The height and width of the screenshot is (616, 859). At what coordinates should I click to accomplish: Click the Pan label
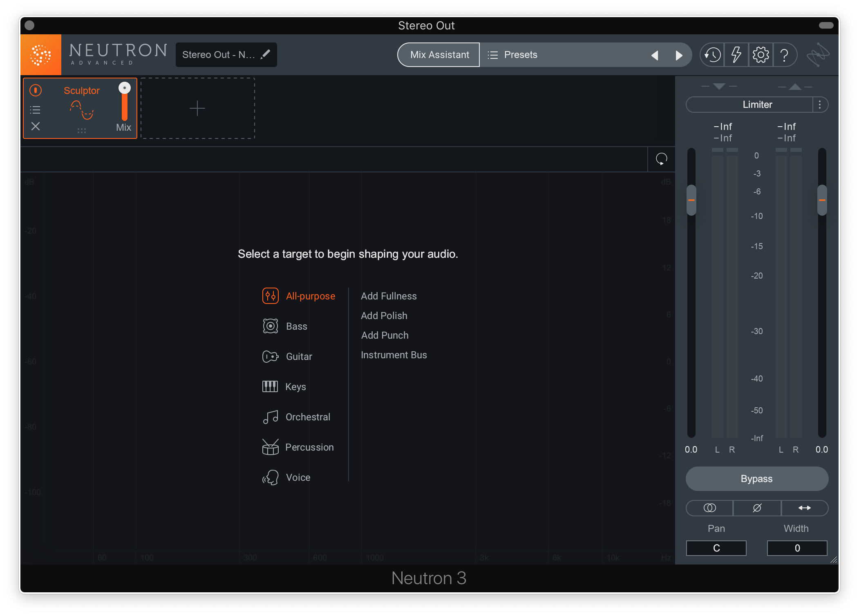[716, 528]
